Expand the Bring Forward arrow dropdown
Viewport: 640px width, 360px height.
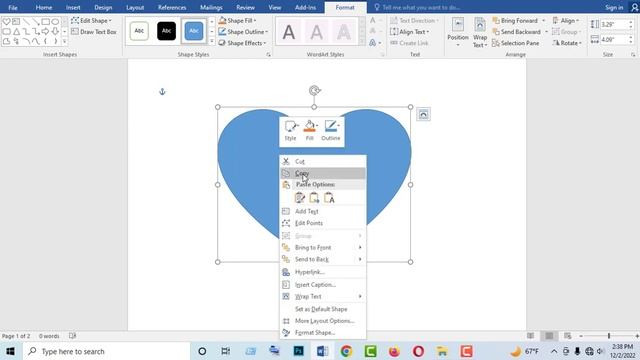tap(544, 20)
